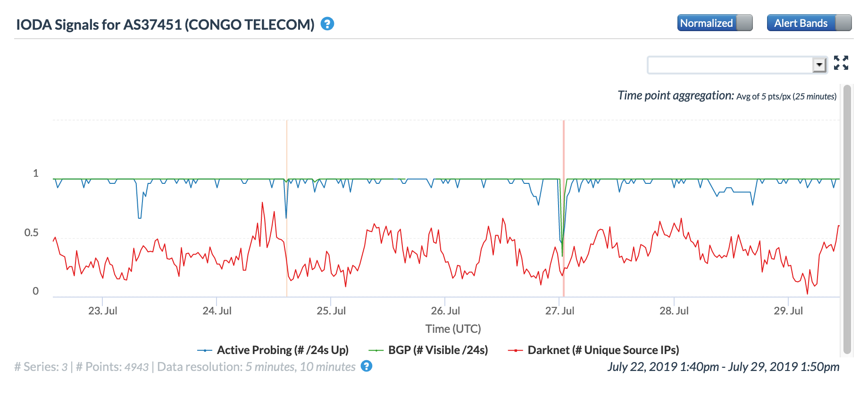Click the Time (UTC) axis title
The height and width of the screenshot is (412, 868).
pyautogui.click(x=453, y=329)
